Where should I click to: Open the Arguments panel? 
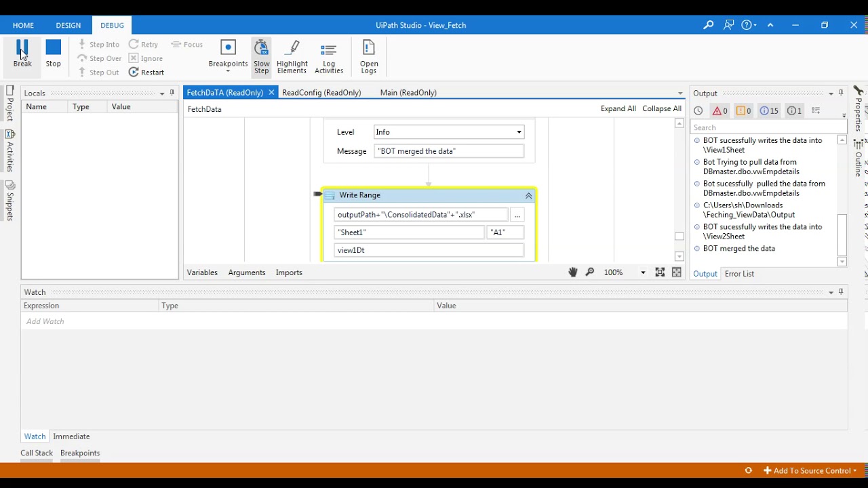pos(247,272)
